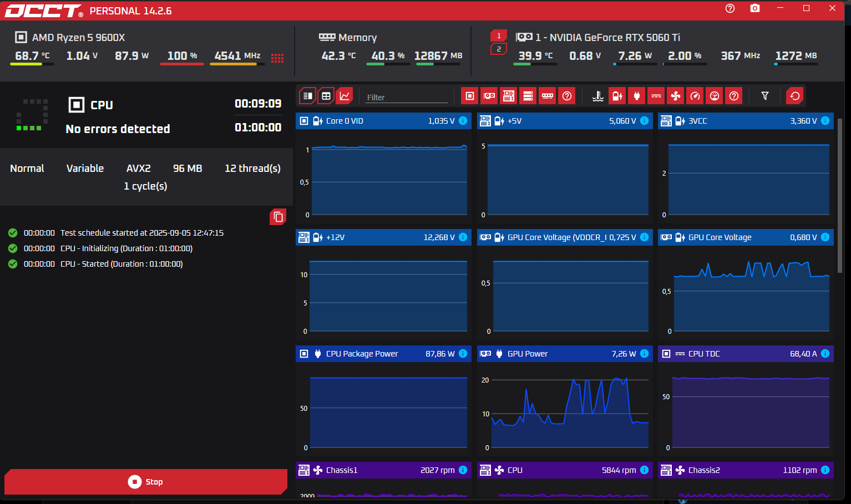The width and height of the screenshot is (851, 504).
Task: Toggle the storage drive sensor filter
Action: pyautogui.click(x=528, y=96)
